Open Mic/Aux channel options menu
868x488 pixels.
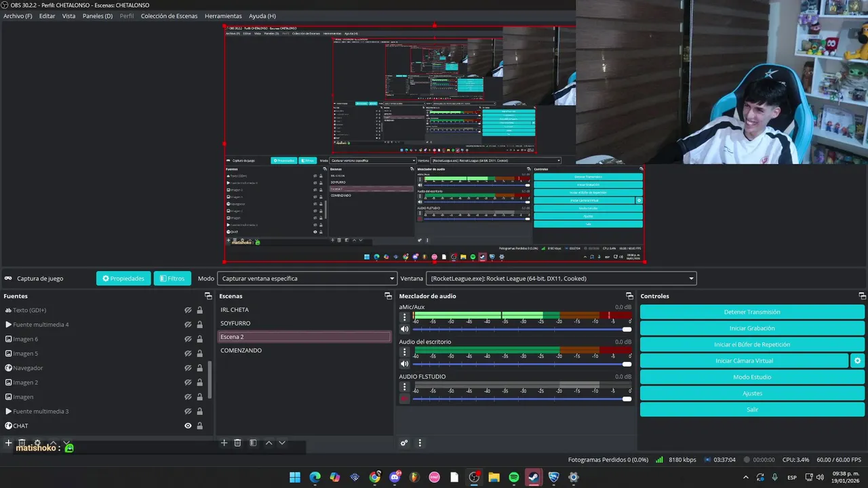[405, 317]
